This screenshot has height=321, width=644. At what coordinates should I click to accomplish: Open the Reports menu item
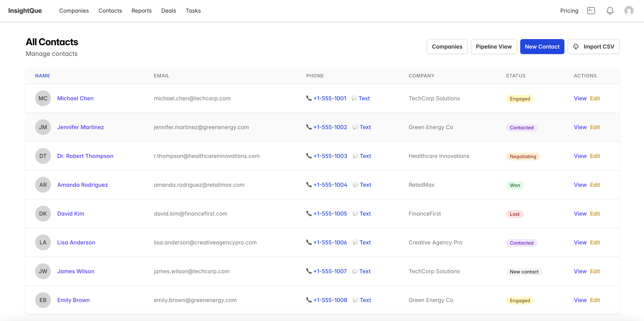(142, 11)
